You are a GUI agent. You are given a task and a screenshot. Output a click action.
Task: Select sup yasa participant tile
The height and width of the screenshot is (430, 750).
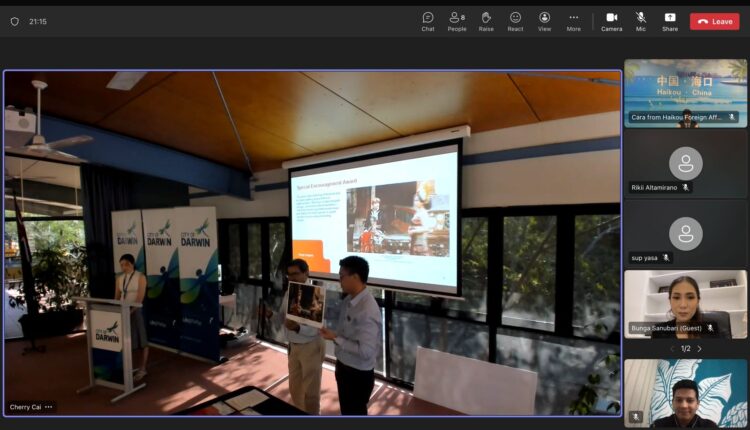click(685, 234)
